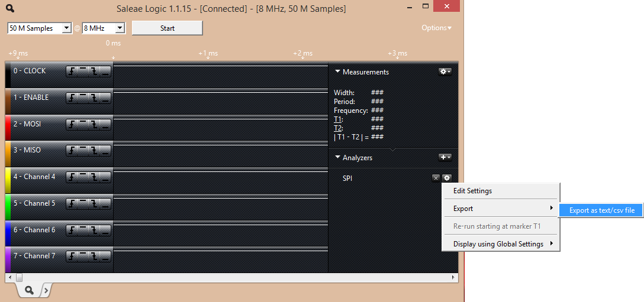Choose Export as text/csv file

[x=601, y=210]
